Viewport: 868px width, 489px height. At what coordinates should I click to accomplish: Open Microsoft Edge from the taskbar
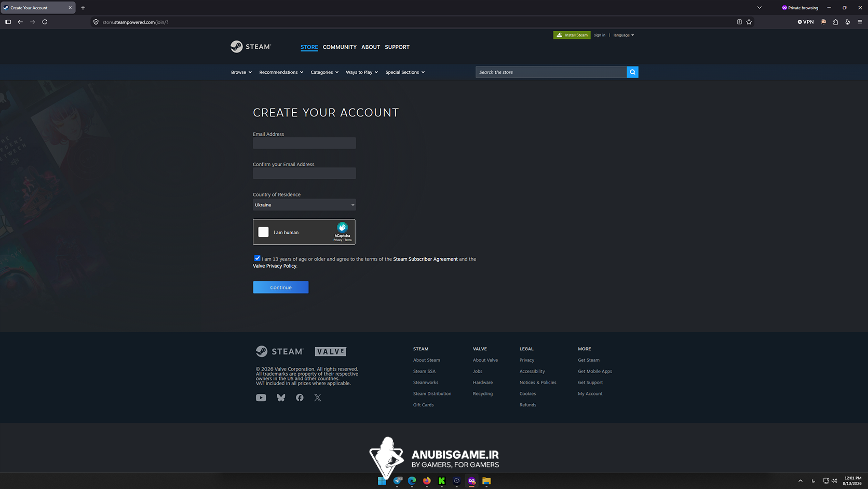coord(412,481)
